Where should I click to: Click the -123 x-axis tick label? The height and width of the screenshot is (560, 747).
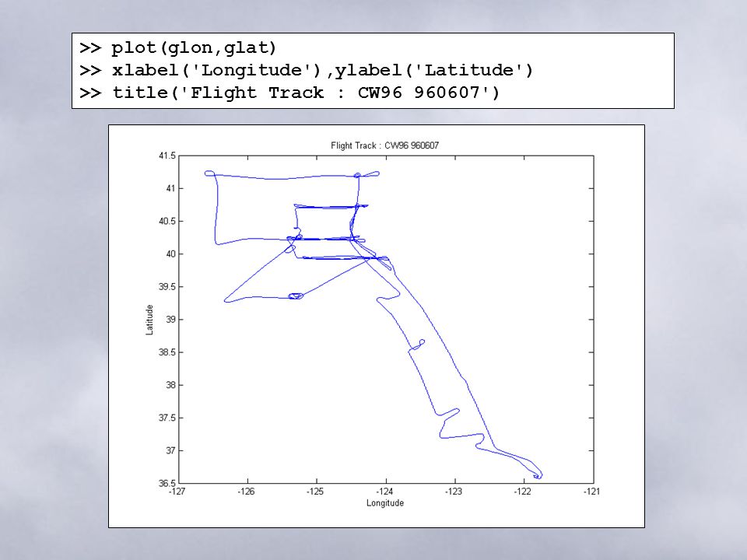[454, 492]
